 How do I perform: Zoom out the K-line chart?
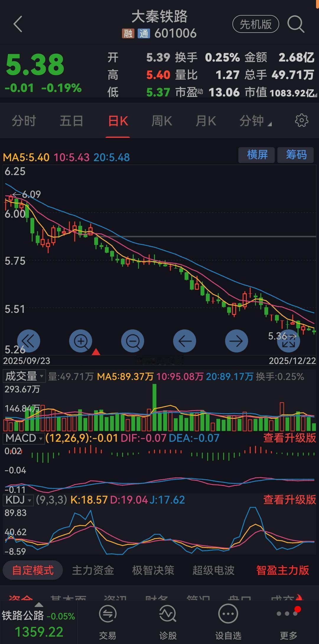click(x=133, y=341)
